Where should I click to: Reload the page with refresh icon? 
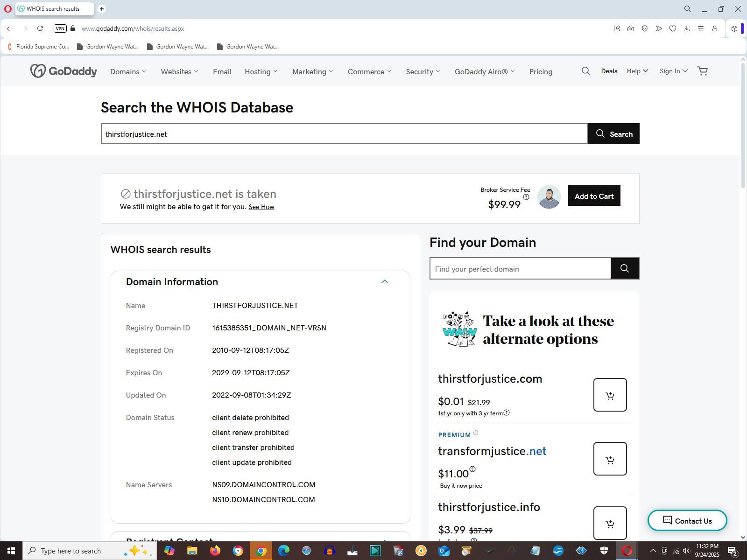pos(40,28)
